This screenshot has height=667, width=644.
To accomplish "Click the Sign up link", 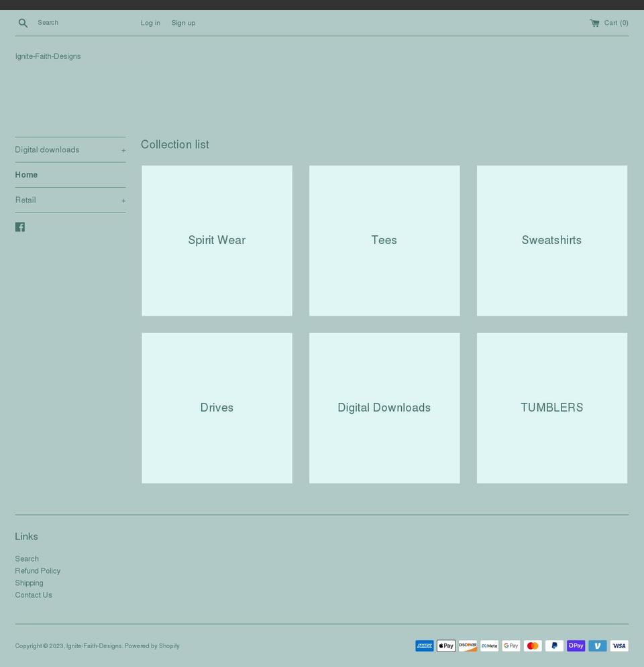I will (183, 22).
